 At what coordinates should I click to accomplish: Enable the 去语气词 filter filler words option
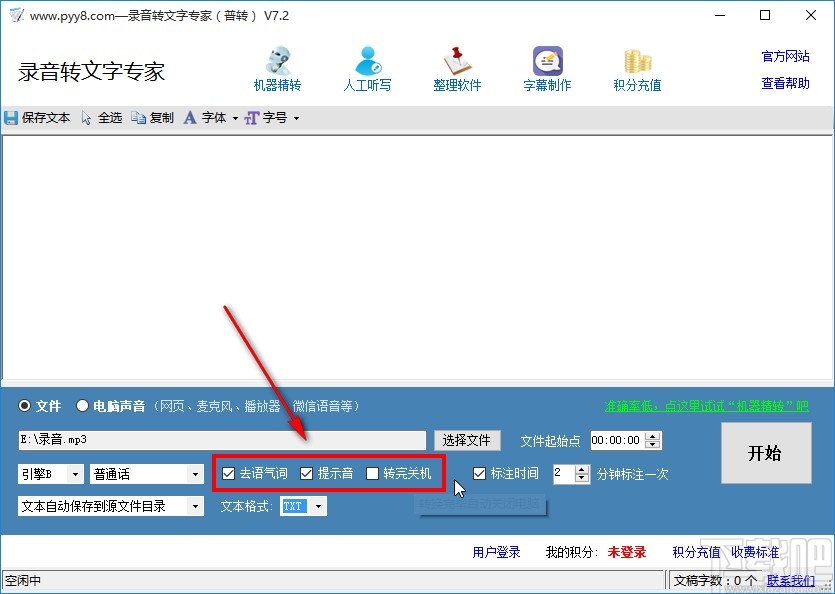point(229,474)
